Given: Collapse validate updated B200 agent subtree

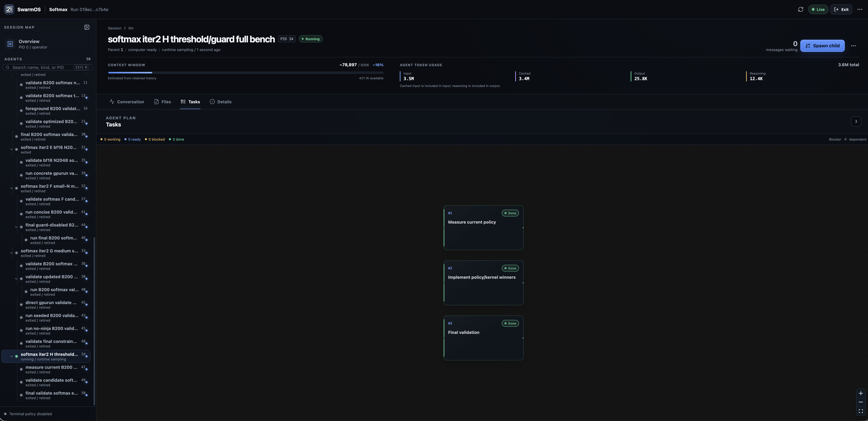Looking at the screenshot, I should (16, 279).
